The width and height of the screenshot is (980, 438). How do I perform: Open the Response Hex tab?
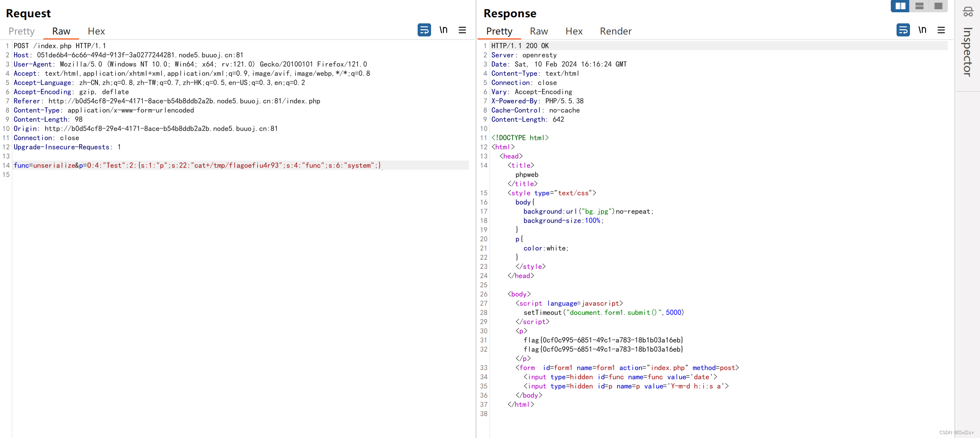coord(574,31)
